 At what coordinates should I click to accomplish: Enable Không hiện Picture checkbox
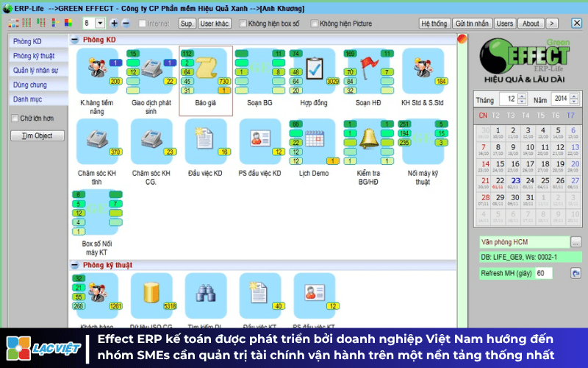point(315,24)
